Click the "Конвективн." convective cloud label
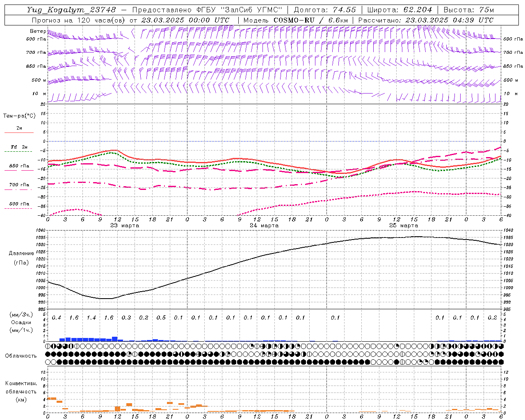The height and width of the screenshot is (420, 525). (x=21, y=383)
